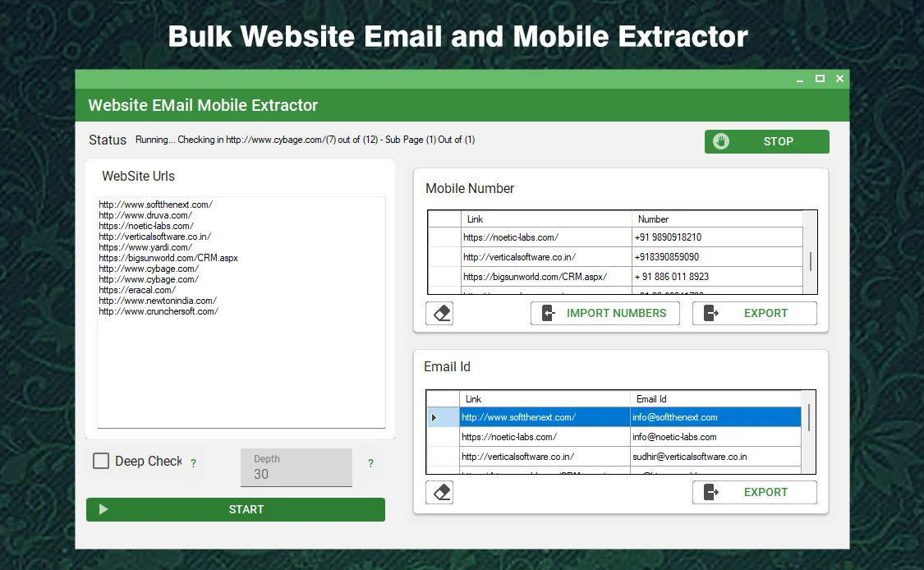Click the question mark beside the Depth field
The width and height of the screenshot is (924, 570).
click(370, 463)
